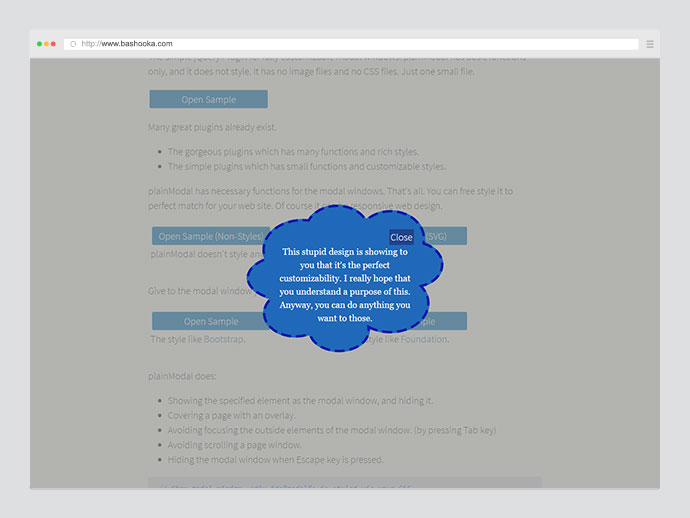This screenshot has height=518, width=690.
Task: Click the top Open Sample button
Action: pos(209,99)
